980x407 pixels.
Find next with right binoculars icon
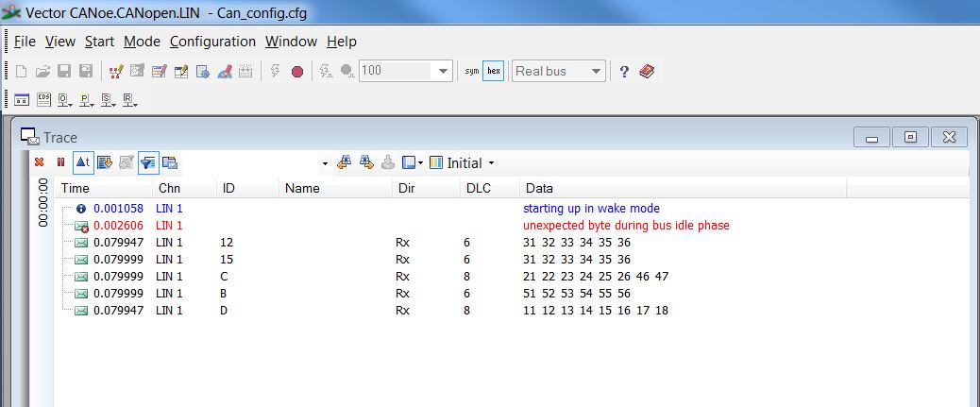pos(367,162)
